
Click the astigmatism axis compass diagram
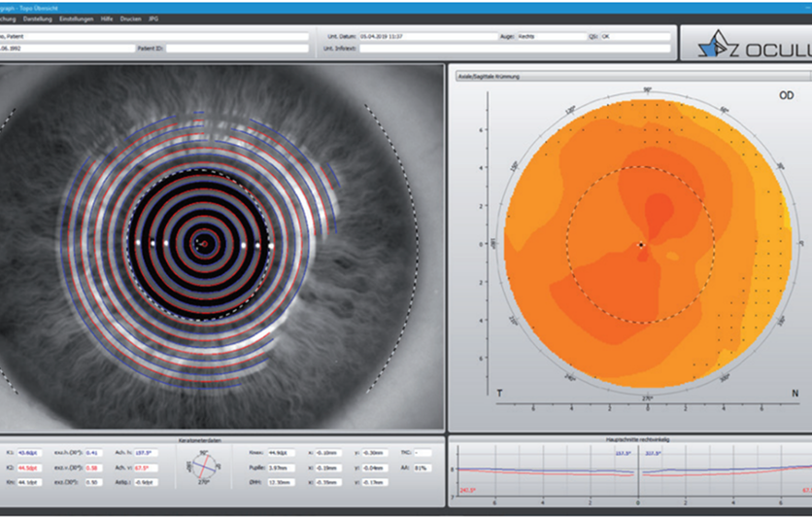[x=204, y=466]
